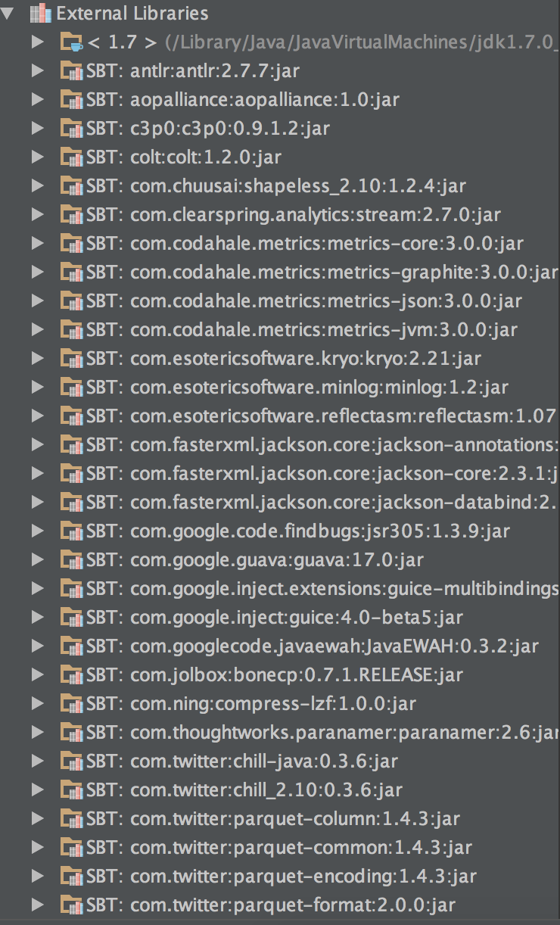Click library icon beside antlr:antlr:2.7.7 jar
The height and width of the screenshot is (925, 560).
(x=71, y=71)
